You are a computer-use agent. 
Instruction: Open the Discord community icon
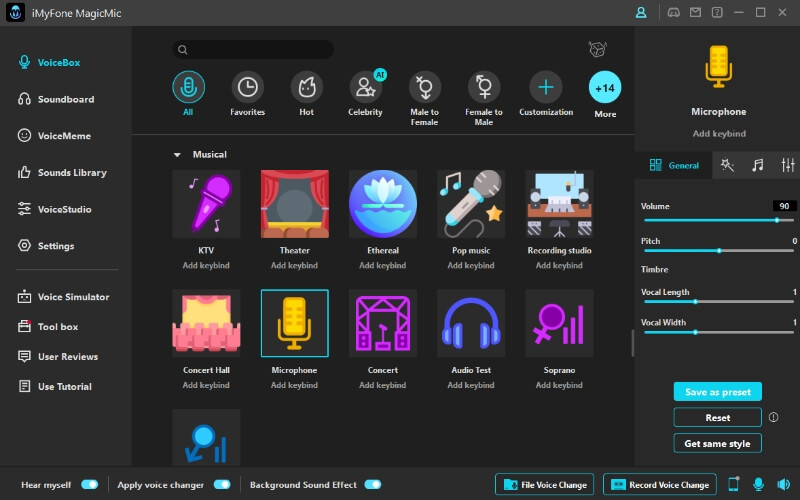click(673, 12)
